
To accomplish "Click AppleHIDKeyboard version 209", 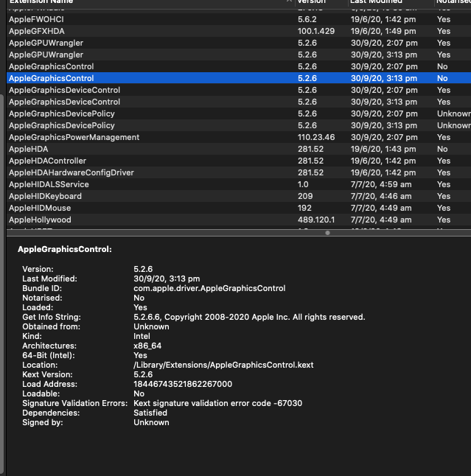I will (305, 197).
